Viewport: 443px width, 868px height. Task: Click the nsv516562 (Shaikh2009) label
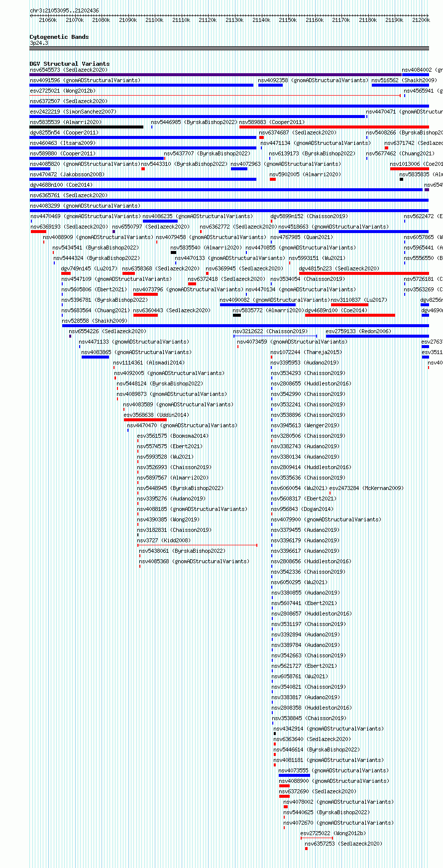point(404,80)
